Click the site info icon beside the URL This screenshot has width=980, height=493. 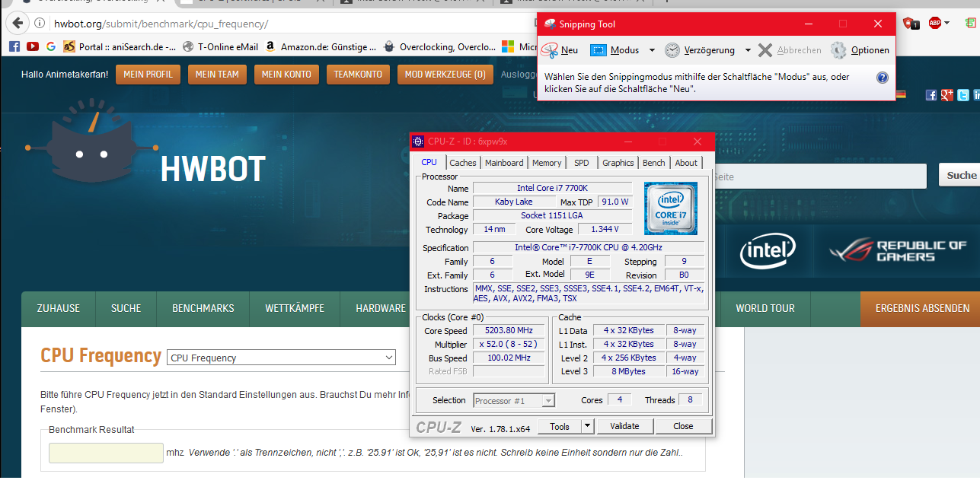click(x=40, y=24)
